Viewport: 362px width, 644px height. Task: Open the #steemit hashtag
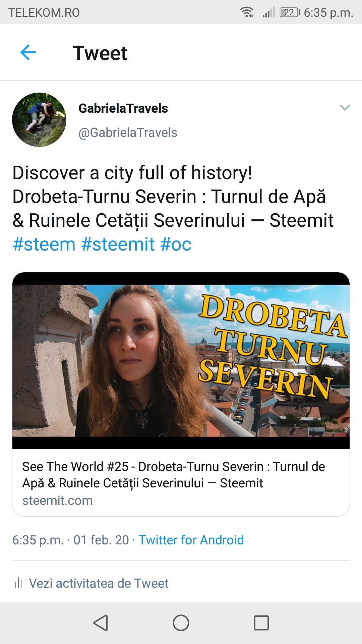click(x=118, y=244)
